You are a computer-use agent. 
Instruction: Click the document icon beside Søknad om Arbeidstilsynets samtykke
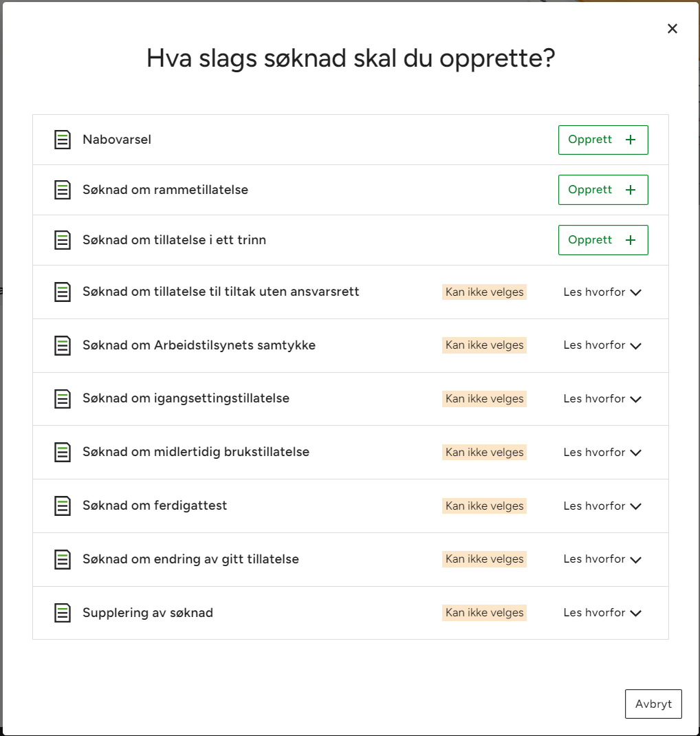tap(63, 345)
